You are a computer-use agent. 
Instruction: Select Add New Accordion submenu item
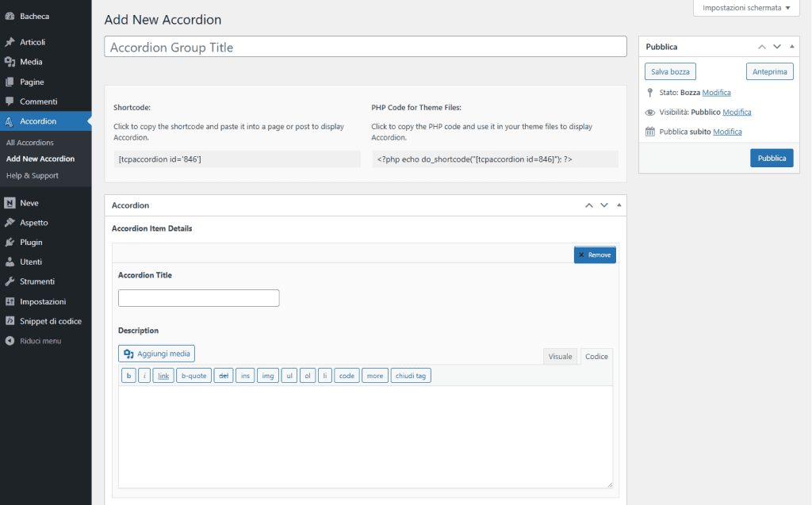40,159
